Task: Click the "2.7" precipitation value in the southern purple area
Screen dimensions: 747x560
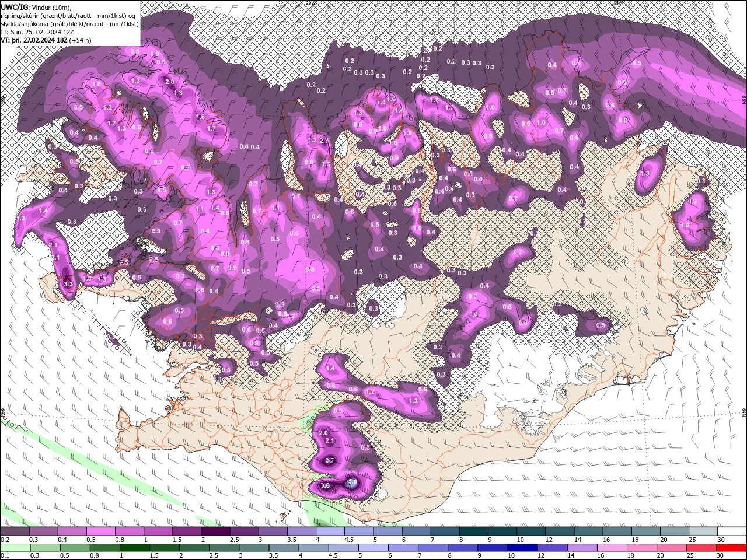Action: click(x=329, y=461)
